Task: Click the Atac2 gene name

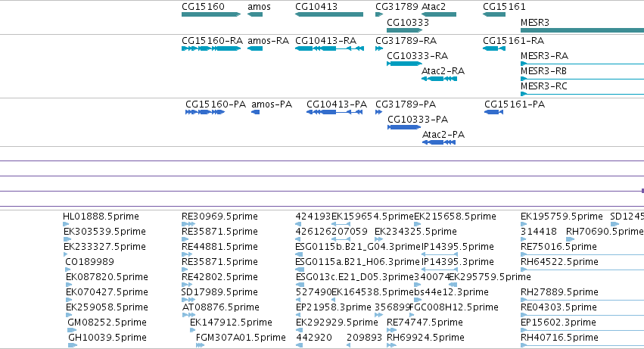Action: pyautogui.click(x=434, y=7)
